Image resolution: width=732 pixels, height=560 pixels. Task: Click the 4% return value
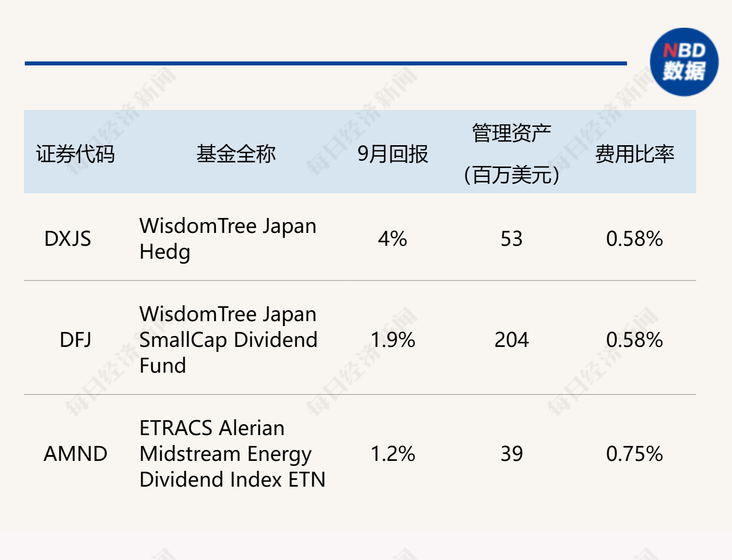pyautogui.click(x=392, y=239)
